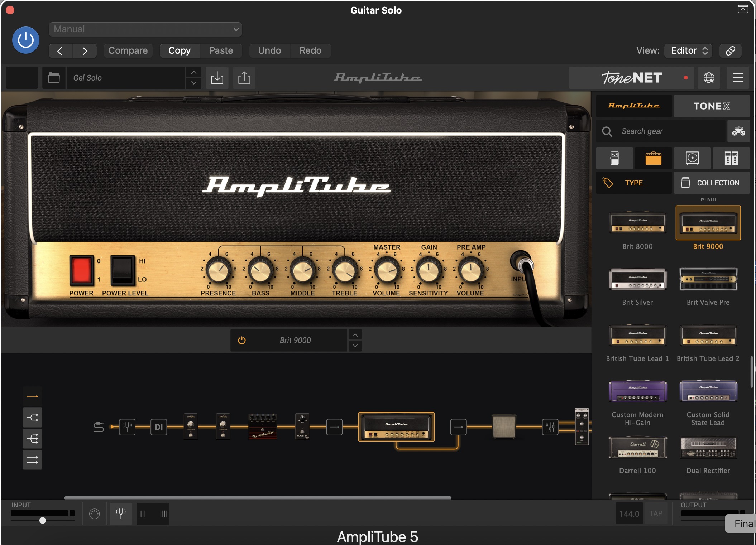Viewport: 756px width, 545px height.
Task: Click the PRE AMP VOLUME knob
Action: pos(471,271)
